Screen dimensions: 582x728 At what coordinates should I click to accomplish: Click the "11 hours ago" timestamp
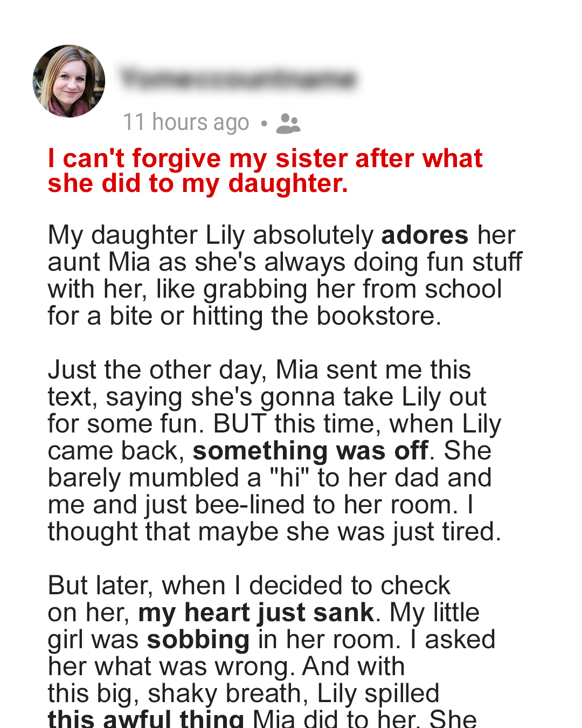click(x=186, y=122)
